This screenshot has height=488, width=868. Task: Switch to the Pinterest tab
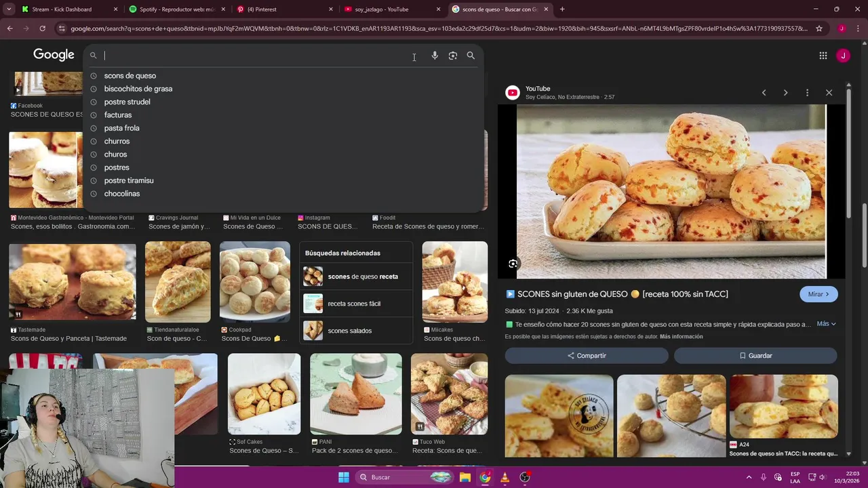click(x=283, y=9)
